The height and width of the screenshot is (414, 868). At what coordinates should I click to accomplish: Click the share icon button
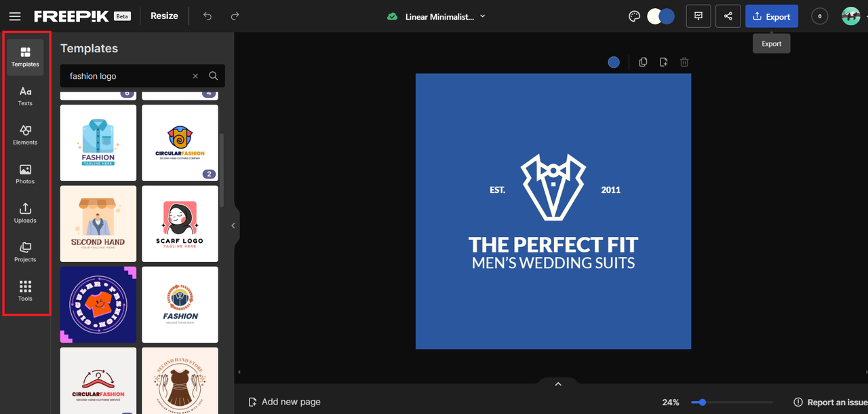point(728,16)
